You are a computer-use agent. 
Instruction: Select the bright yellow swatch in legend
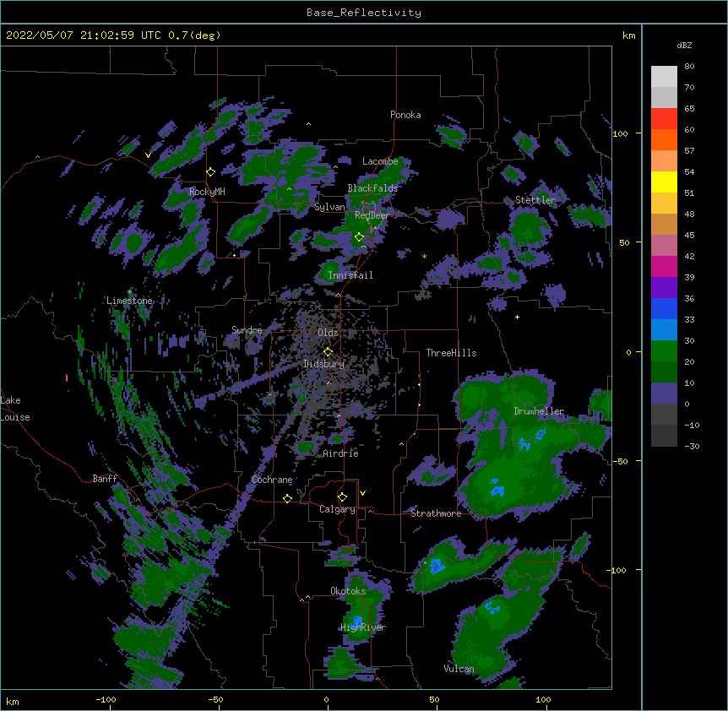[664, 182]
